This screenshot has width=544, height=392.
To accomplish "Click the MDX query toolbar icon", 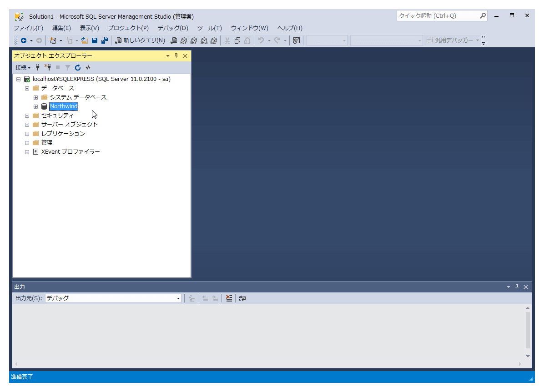I will 184,40.
